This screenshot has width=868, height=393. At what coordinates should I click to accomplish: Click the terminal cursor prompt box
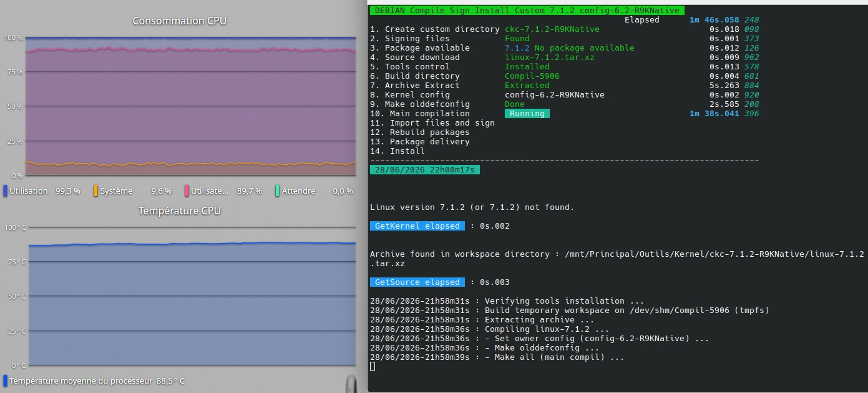point(373,366)
